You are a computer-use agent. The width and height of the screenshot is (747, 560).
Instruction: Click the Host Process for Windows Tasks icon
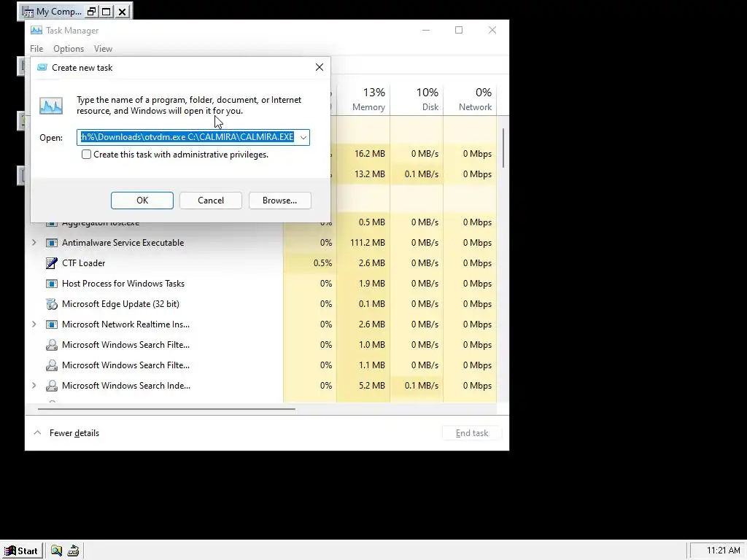pyautogui.click(x=52, y=284)
